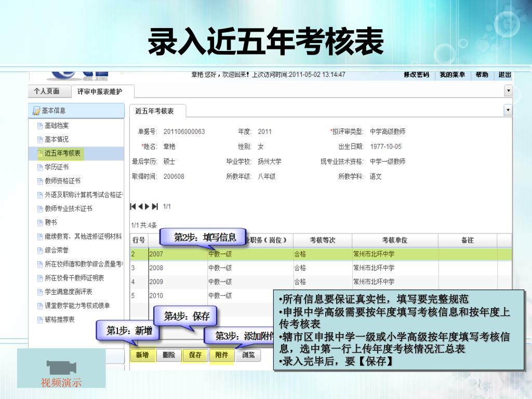Open the top tab bar dropdown arrow
Image resolution: width=532 pixels, height=399 pixels.
pos(508,90)
